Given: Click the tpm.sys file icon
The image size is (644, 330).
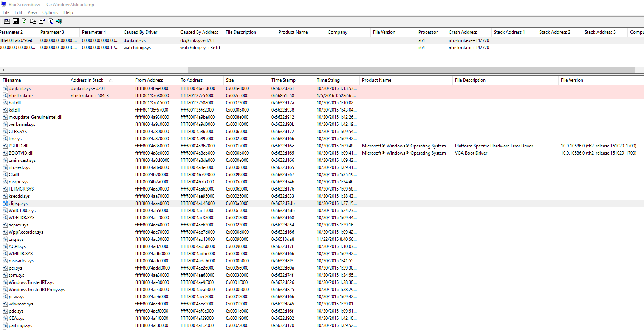Looking at the screenshot, I should tap(5, 275).
